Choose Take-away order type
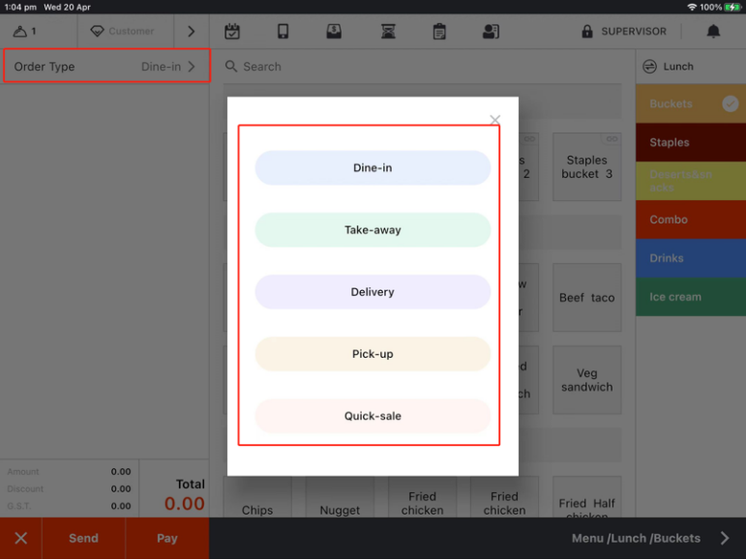The height and width of the screenshot is (560, 746). pos(373,230)
